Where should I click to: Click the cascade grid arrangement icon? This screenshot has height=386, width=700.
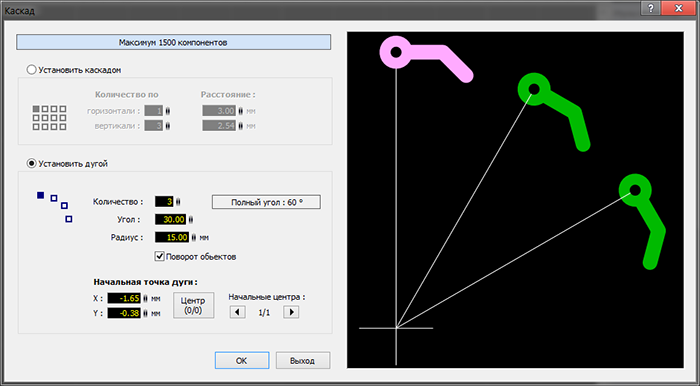coord(49,118)
